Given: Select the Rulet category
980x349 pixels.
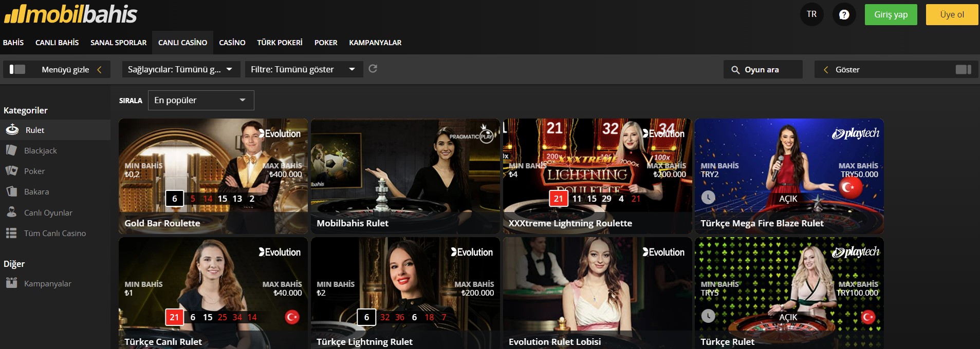Looking at the screenshot, I should [55, 130].
